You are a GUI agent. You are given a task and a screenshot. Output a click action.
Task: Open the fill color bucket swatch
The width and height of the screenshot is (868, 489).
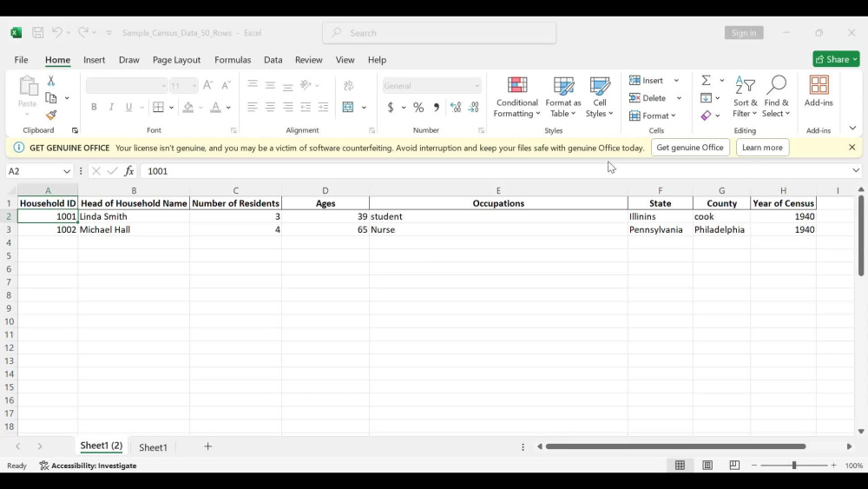coord(188,107)
